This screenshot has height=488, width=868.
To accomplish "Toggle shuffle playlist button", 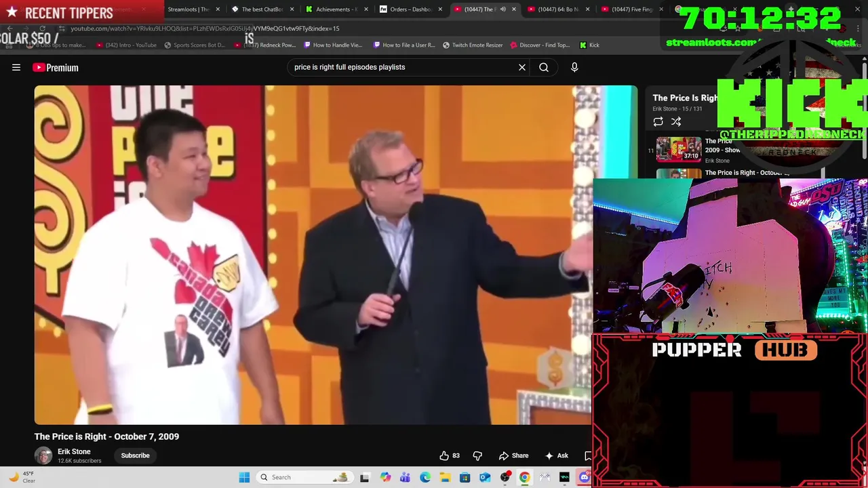I will 676,121.
